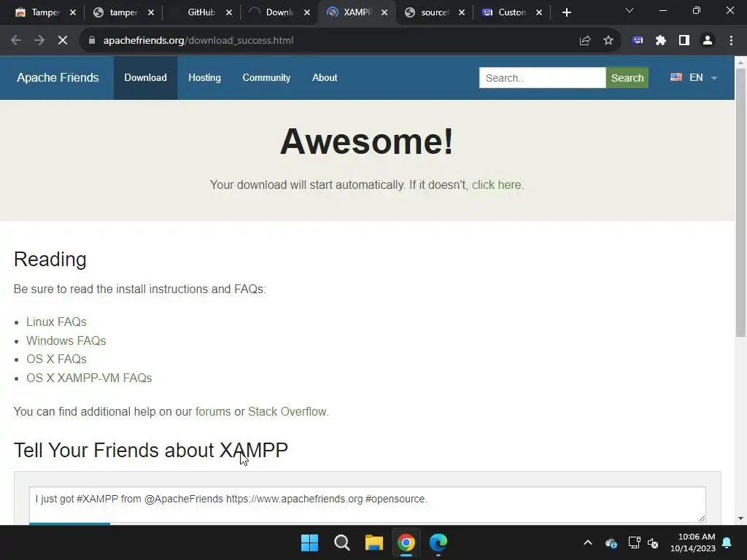Viewport: 747px width, 560px height.
Task: Open the tab search chevron
Action: (x=630, y=10)
